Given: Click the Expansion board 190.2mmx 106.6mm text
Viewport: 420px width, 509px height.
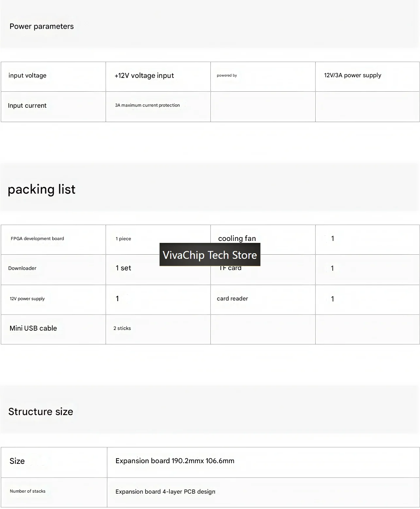Looking at the screenshot, I should 175,461.
